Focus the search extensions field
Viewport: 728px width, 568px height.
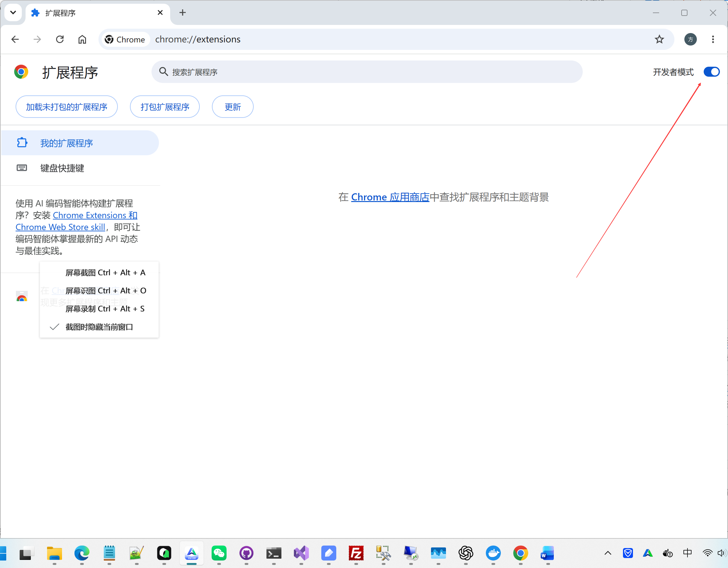click(367, 72)
